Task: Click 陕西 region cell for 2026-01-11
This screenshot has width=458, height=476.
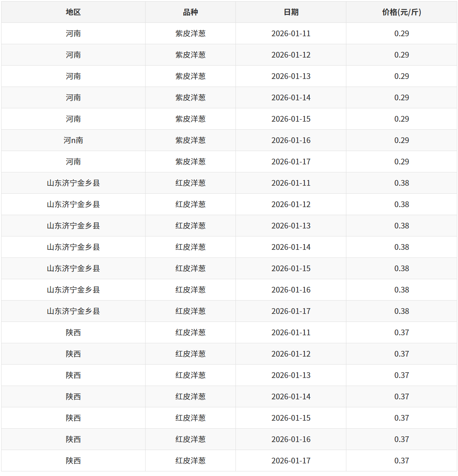Action: tap(73, 333)
